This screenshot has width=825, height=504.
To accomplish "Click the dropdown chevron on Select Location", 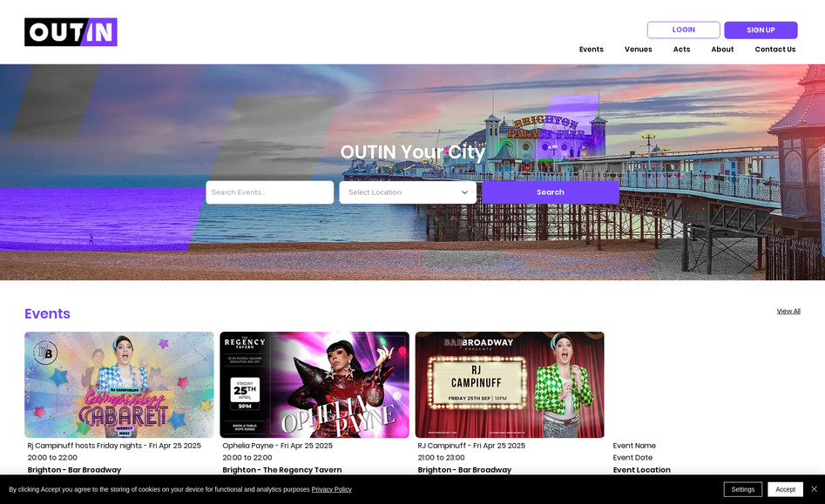I will [464, 192].
